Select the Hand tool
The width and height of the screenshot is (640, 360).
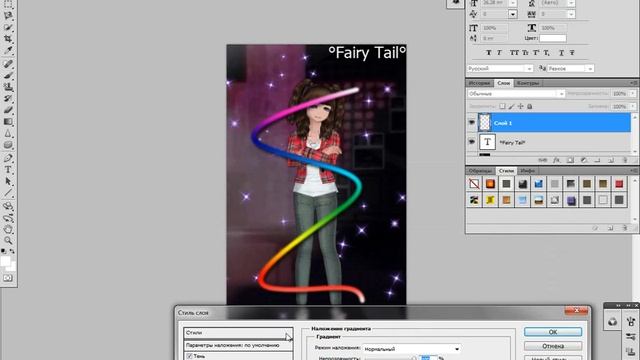(8, 230)
